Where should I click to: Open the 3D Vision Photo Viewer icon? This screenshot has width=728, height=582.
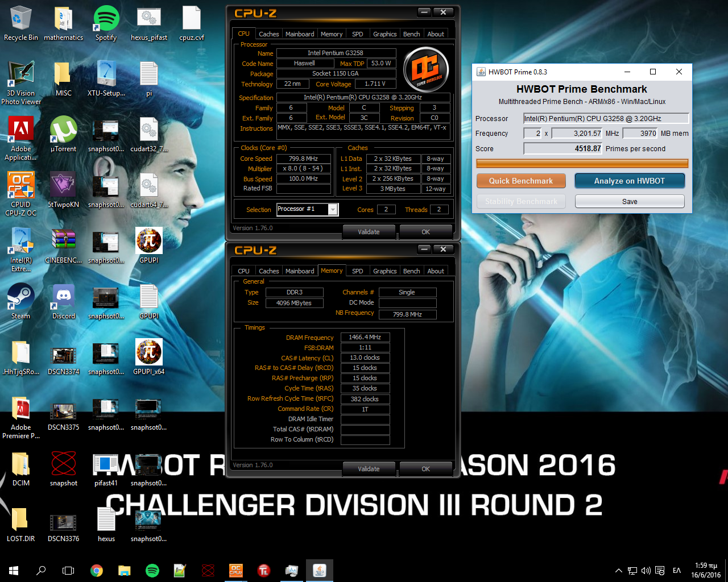21,83
